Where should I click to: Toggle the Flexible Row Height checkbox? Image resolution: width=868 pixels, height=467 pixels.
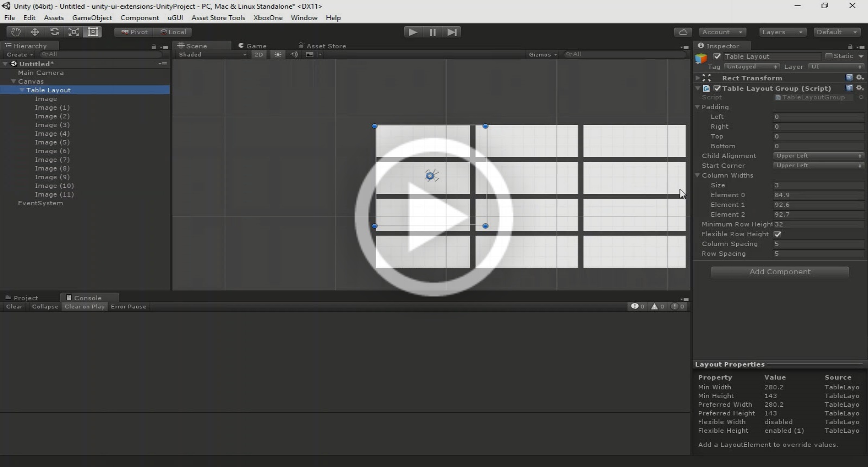tap(777, 234)
